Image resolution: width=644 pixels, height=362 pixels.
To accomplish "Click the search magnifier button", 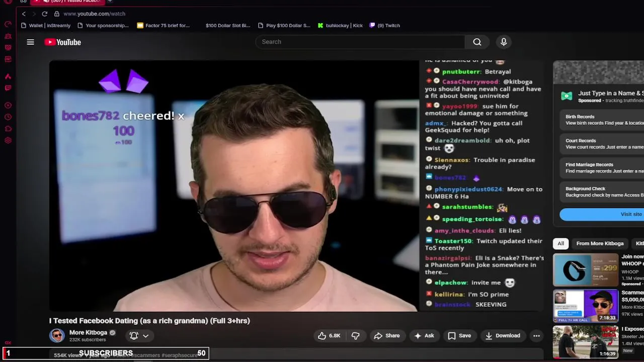I will [x=477, y=42].
